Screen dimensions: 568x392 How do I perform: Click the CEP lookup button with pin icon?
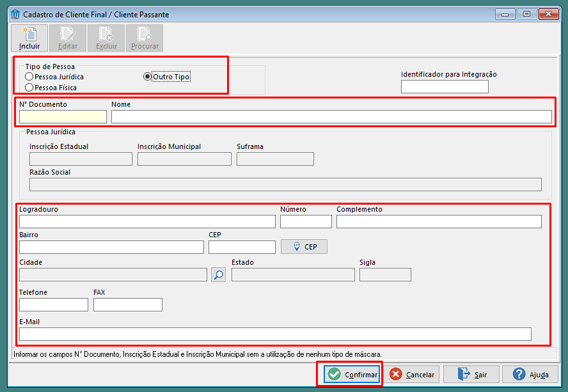[x=304, y=247]
